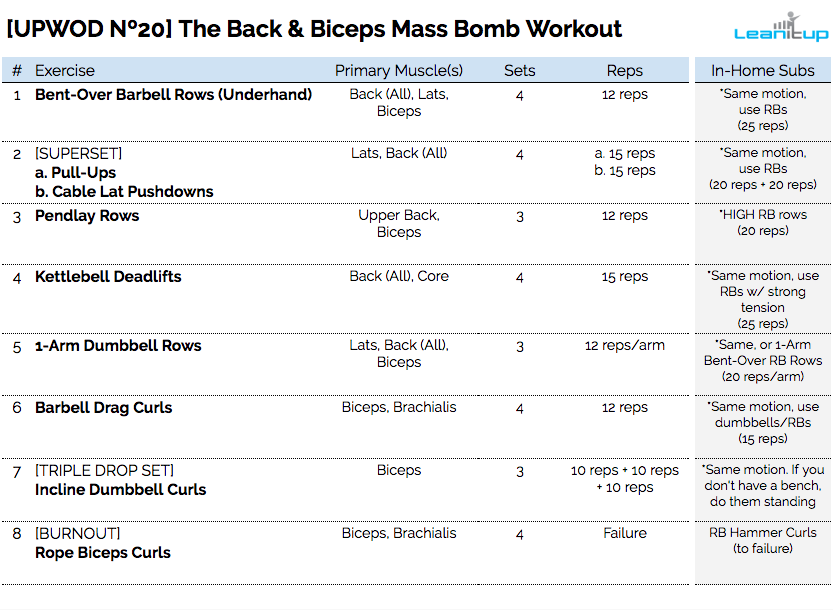Click the Reps column header

coord(625,71)
